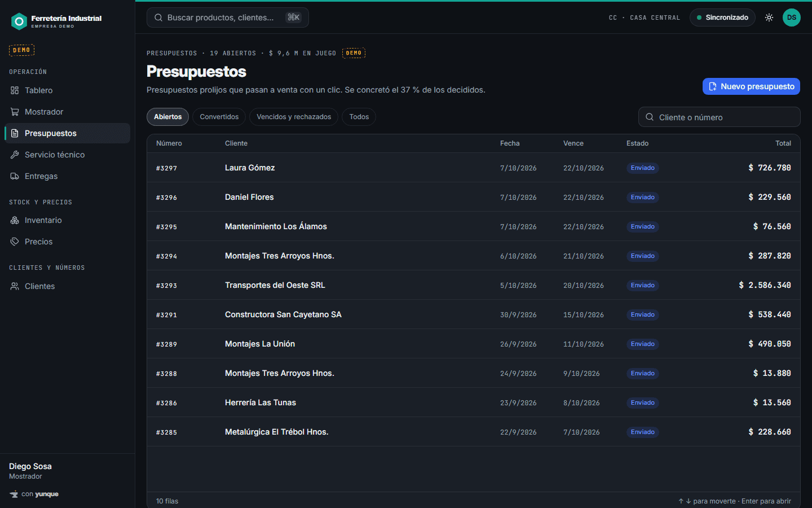
Task: Create a Nuevo presupuesto
Action: [x=751, y=86]
